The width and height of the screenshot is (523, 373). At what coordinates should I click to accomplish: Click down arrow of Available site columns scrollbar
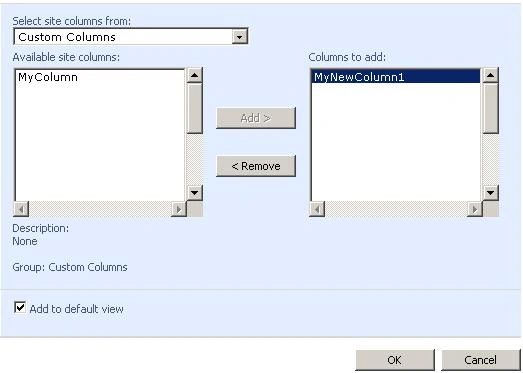[x=194, y=193]
